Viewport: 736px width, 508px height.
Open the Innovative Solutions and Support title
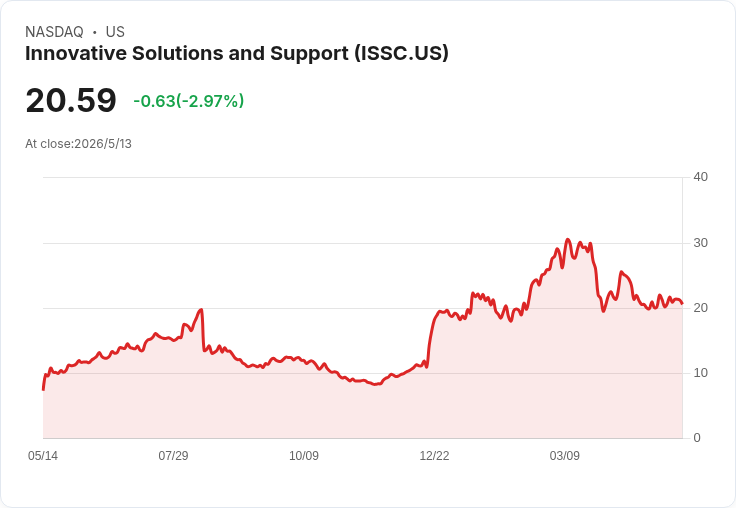237,53
